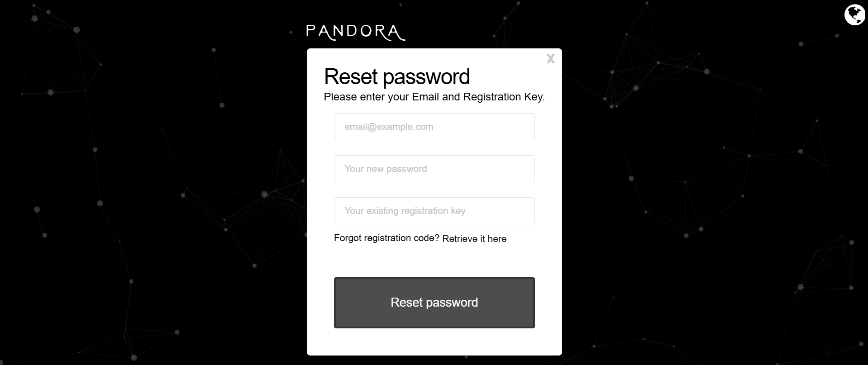Open language selection via the earth icon
This screenshot has width=868, height=365.
pos(854,15)
